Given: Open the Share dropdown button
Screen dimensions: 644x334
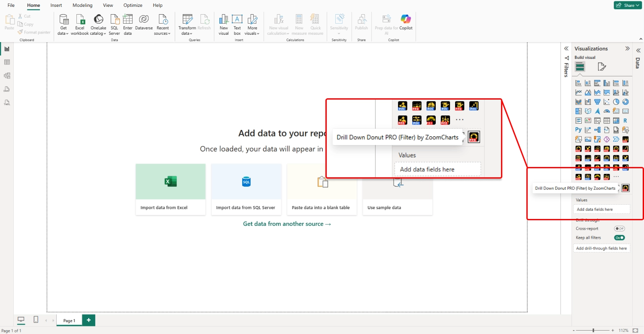Looking at the screenshot, I should coord(628,5).
